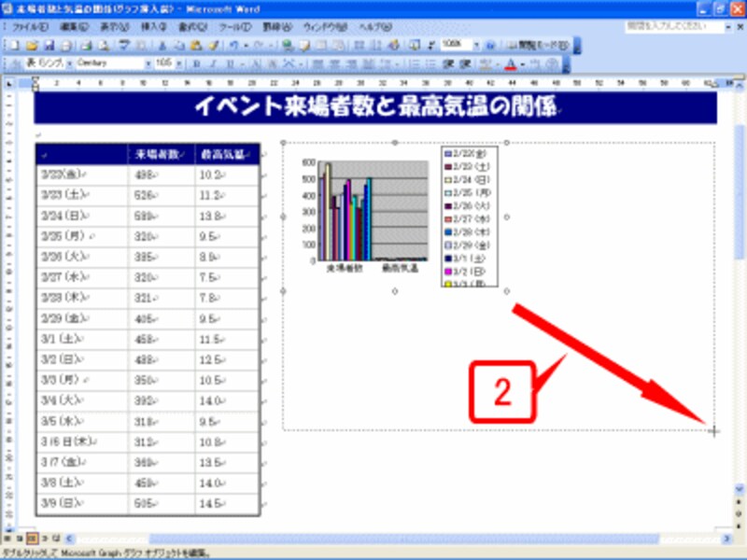Screen dimensions: 747x560
Task: Select the bar chart object
Action: pos(373,216)
